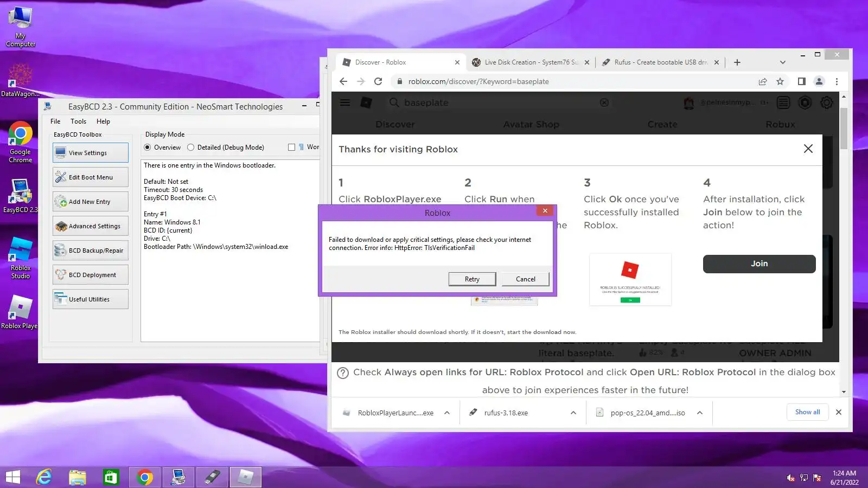This screenshot has height=488, width=868.
Task: Click the Chrome address bar URL
Action: coord(478,81)
